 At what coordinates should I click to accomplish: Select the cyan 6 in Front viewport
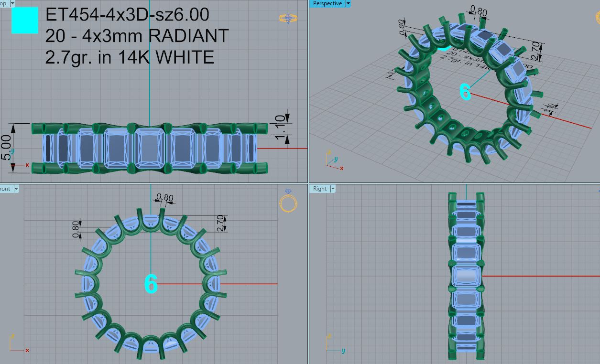(151, 284)
